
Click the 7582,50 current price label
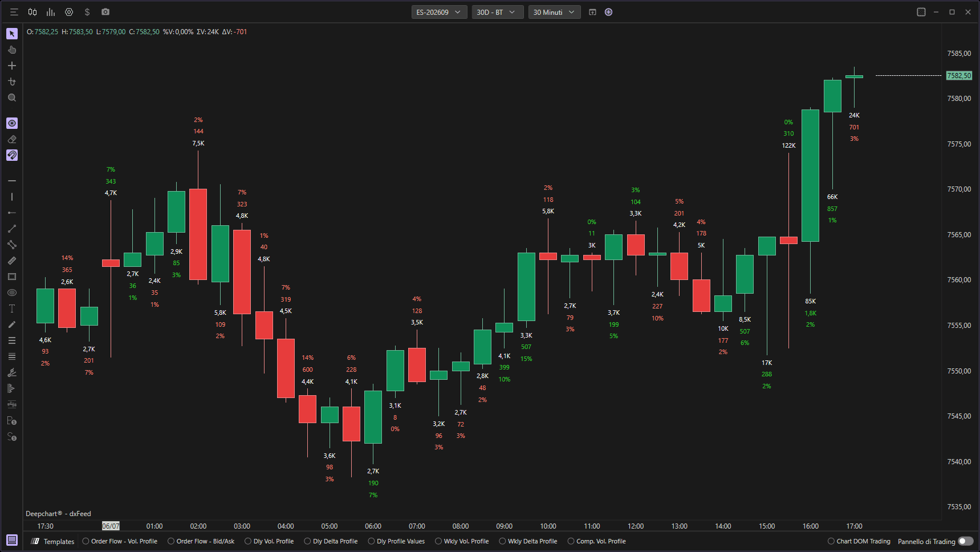(x=959, y=75)
